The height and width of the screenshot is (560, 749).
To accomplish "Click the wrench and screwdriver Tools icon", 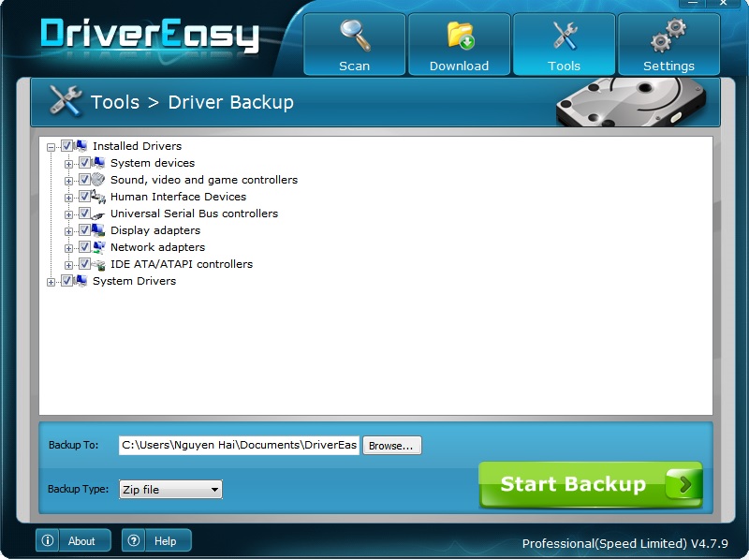I will 565,36.
